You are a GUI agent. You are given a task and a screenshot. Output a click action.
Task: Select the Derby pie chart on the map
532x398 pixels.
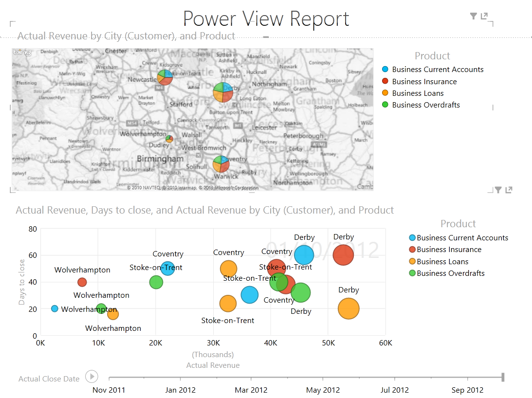pyautogui.click(x=223, y=92)
